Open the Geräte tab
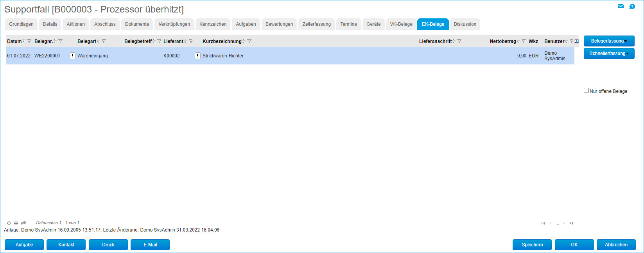The width and height of the screenshot is (644, 253). tap(373, 24)
